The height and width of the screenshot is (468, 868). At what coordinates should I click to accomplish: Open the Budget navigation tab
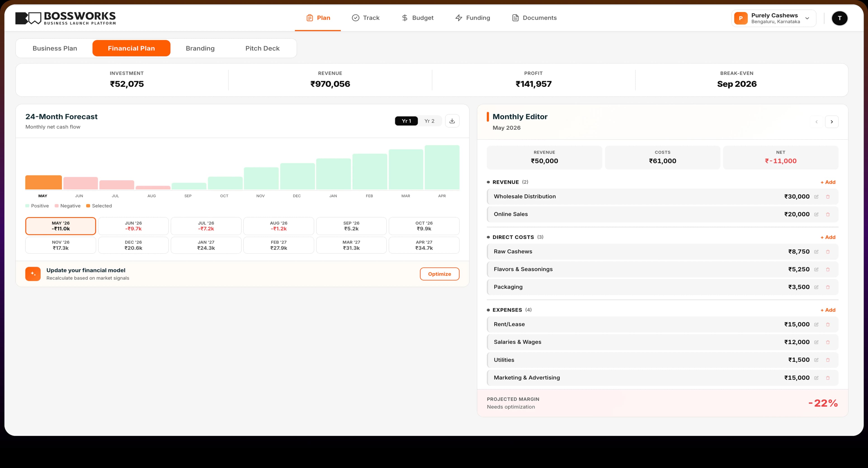click(417, 18)
